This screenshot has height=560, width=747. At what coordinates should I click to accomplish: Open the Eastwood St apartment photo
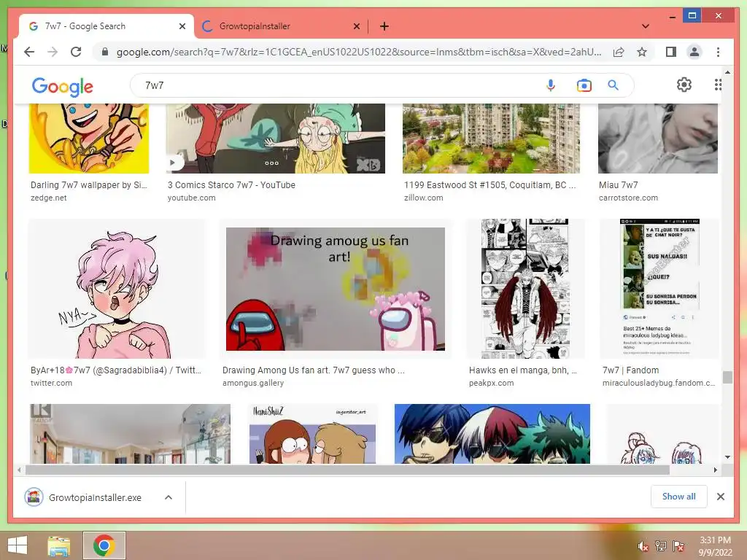(491, 139)
